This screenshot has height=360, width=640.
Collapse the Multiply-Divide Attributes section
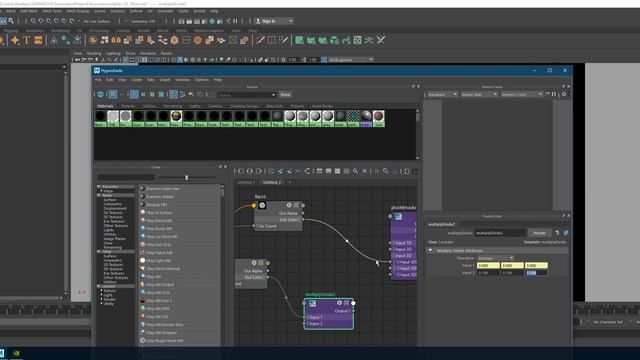click(x=430, y=251)
